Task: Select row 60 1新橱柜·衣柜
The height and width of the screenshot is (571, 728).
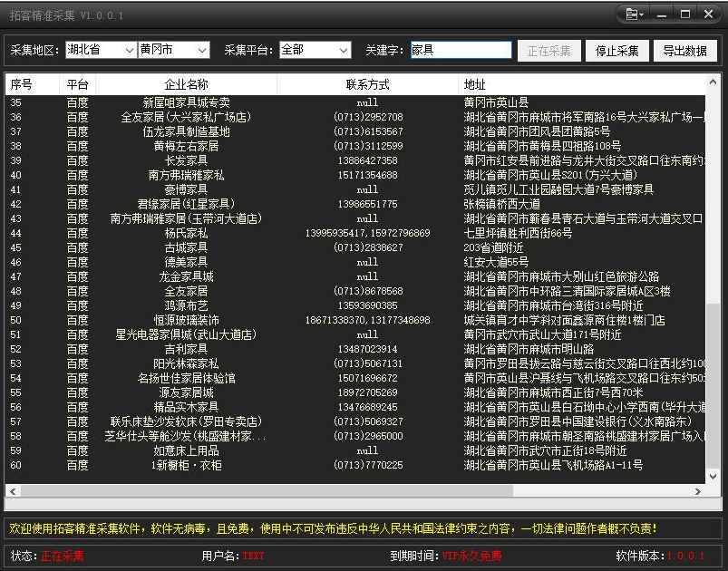Action: pyautogui.click(x=186, y=465)
